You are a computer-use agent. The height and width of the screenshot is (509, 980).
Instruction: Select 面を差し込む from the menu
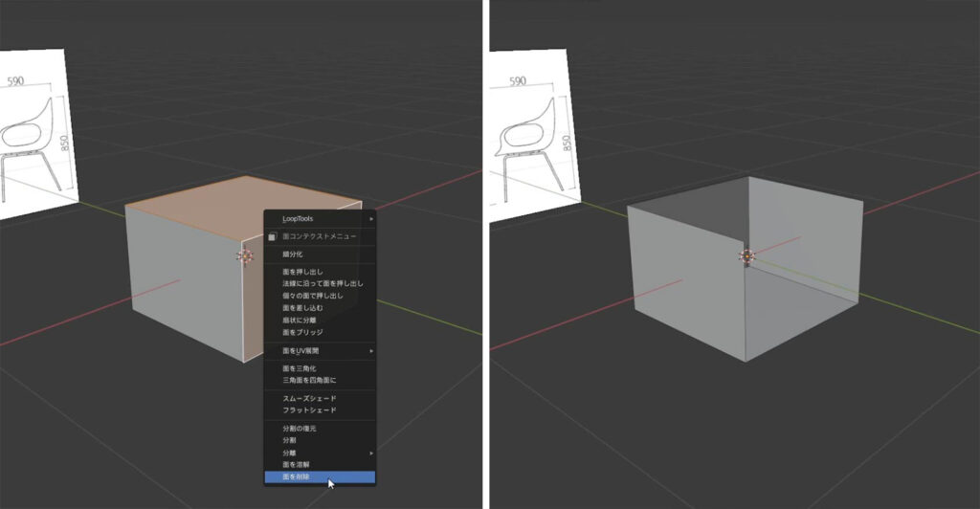coord(301,308)
